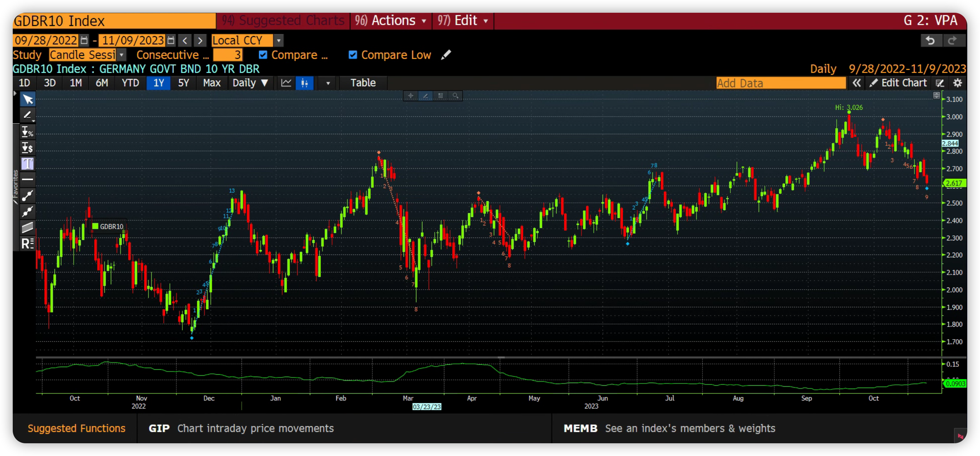Open chart type dropdown arrow

pos(327,83)
